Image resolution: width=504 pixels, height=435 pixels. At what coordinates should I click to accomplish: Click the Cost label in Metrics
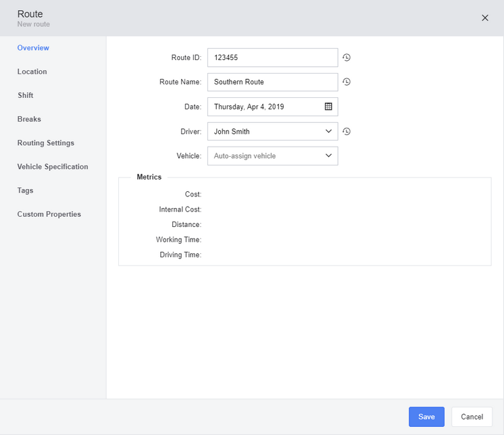(193, 195)
